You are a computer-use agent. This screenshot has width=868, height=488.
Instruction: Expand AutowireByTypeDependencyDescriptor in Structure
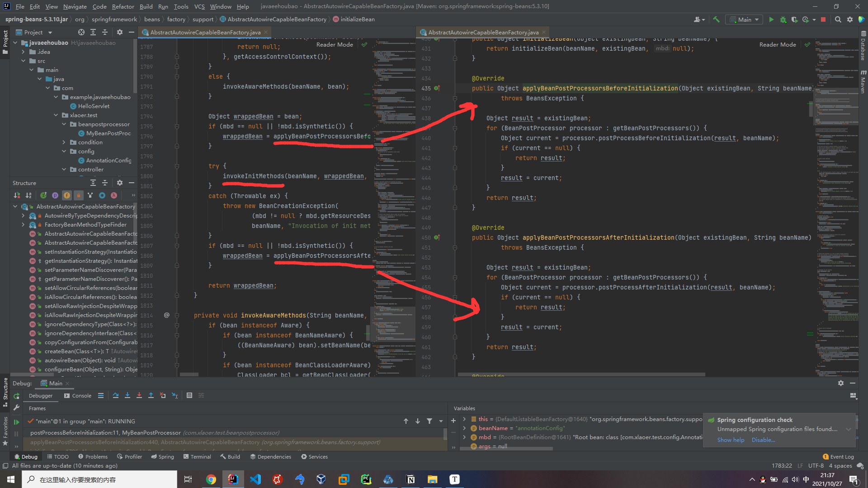(24, 216)
